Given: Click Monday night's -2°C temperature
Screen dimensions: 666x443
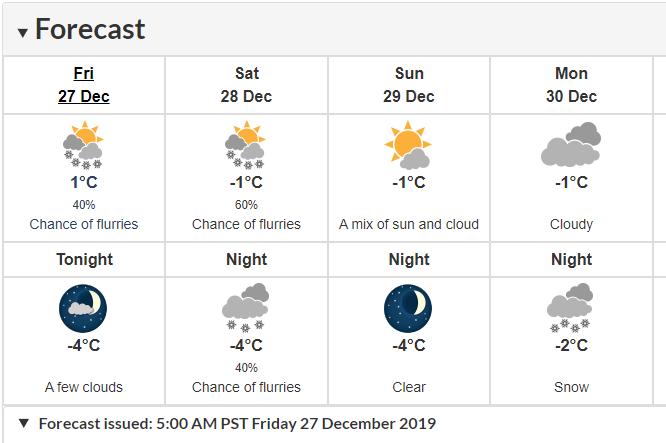Looking at the screenshot, I should point(571,345).
